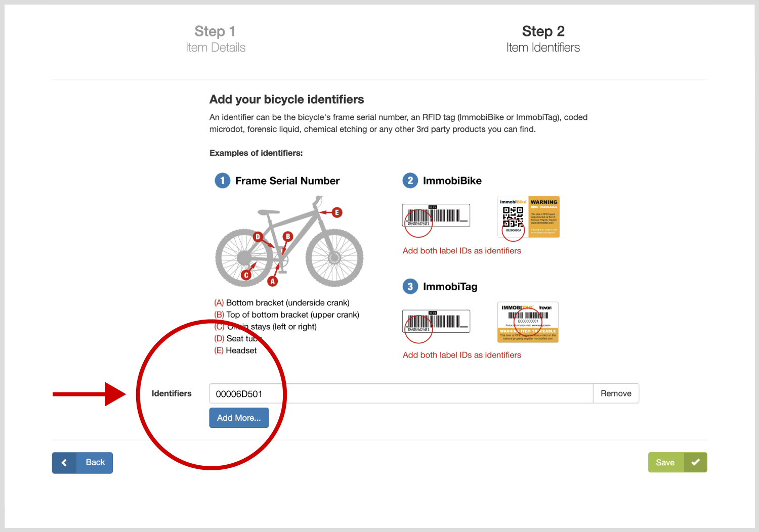
Task: Click the gray bicycle diagram's front wheel
Action: tap(334, 257)
